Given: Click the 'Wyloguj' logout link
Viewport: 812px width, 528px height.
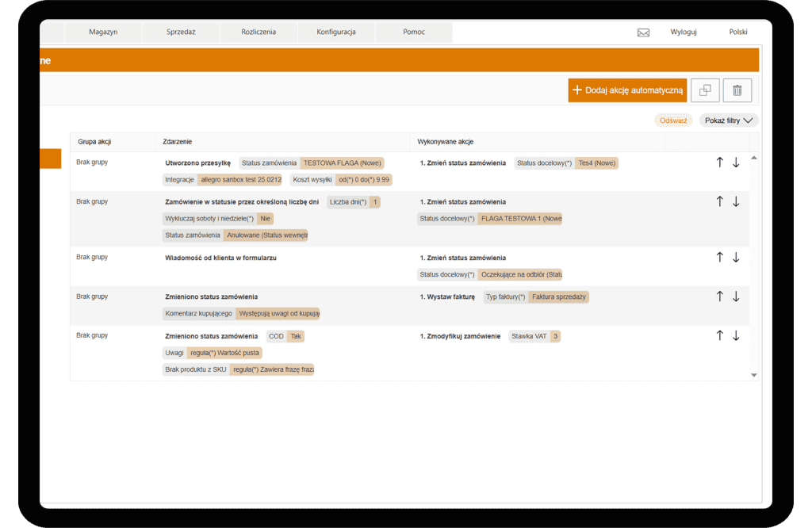Looking at the screenshot, I should (x=683, y=33).
